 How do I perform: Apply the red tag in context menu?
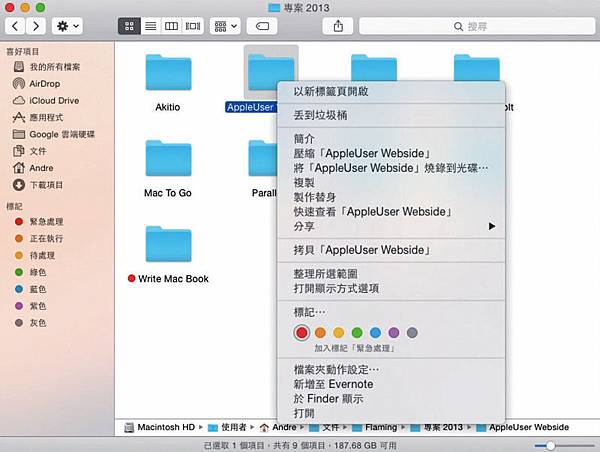[x=302, y=333]
